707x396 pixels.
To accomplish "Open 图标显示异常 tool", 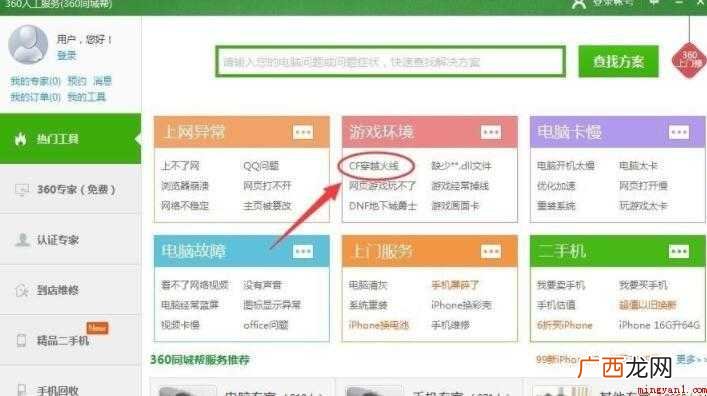I will tap(272, 305).
